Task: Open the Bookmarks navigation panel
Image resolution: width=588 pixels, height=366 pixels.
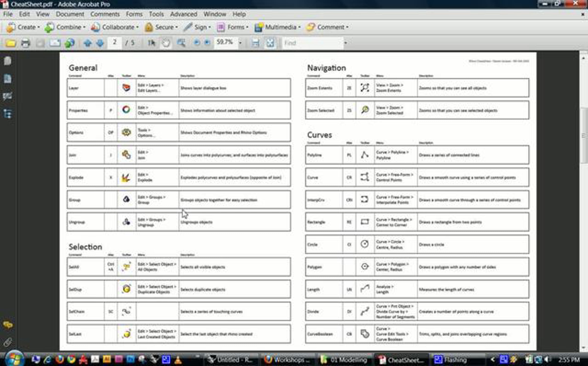Action: click(x=8, y=79)
